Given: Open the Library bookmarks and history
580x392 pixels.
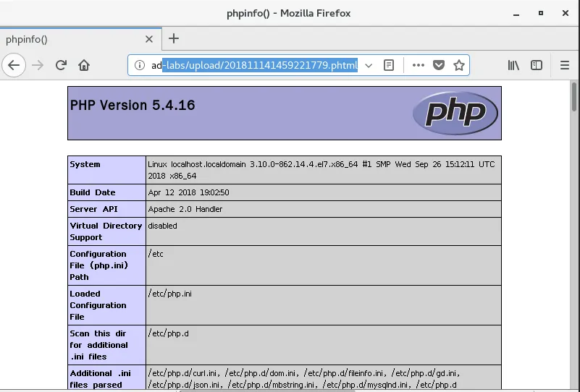Looking at the screenshot, I should (x=513, y=65).
